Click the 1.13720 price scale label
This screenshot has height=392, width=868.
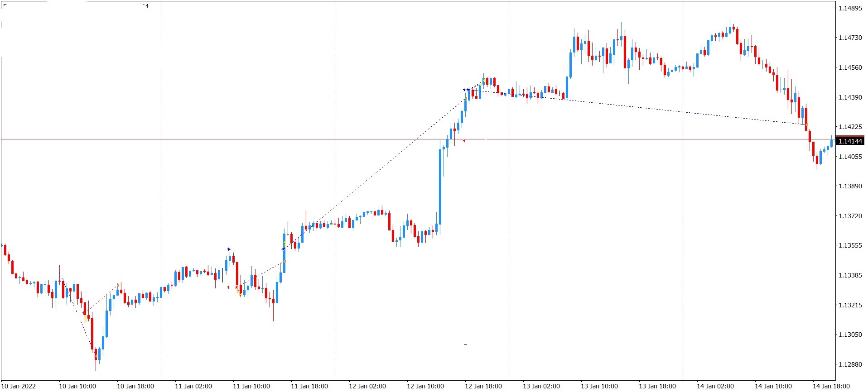coord(850,216)
